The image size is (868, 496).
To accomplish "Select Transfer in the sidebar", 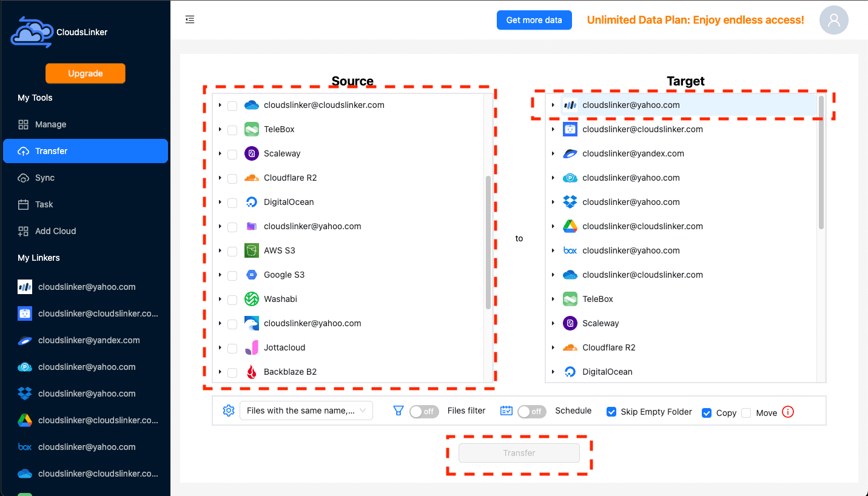I will pos(86,151).
